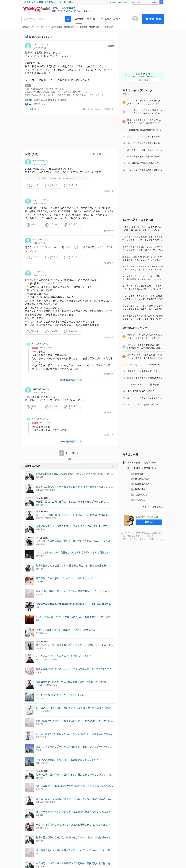Click avatar of user abf0cde13
Screen dimensions: 186x868
pyautogui.click(x=28, y=241)
